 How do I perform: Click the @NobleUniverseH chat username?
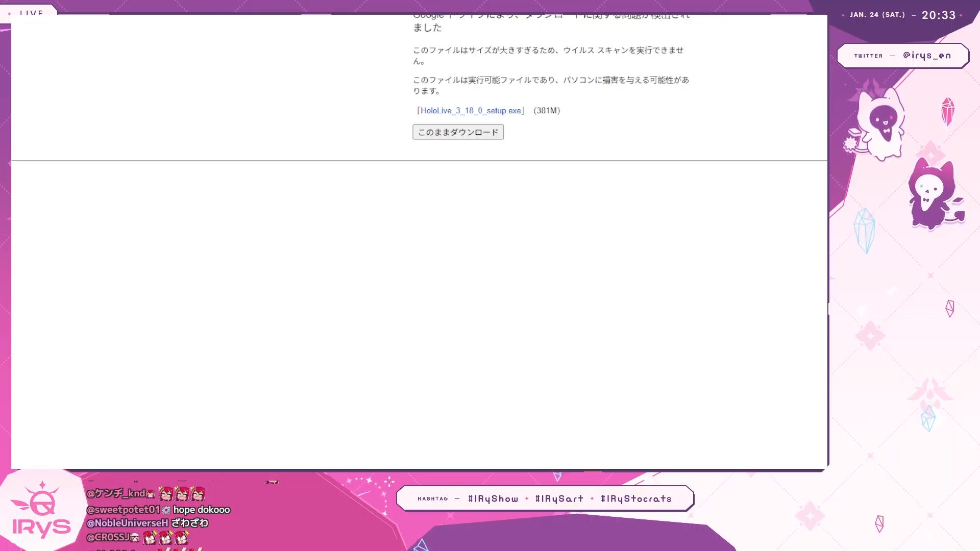click(x=127, y=523)
